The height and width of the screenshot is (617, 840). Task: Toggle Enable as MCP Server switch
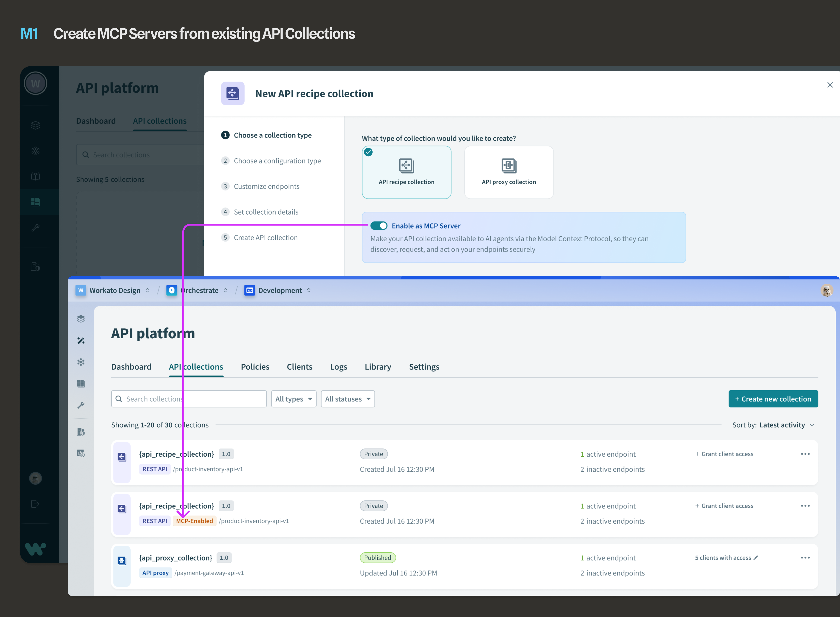[379, 226]
